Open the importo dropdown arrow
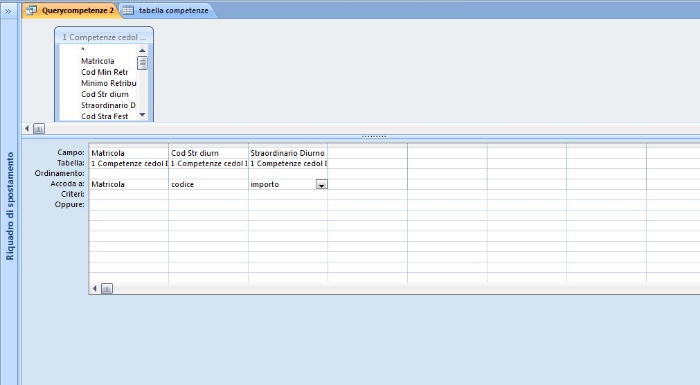Screen dimensions: 700x385 click(x=321, y=184)
